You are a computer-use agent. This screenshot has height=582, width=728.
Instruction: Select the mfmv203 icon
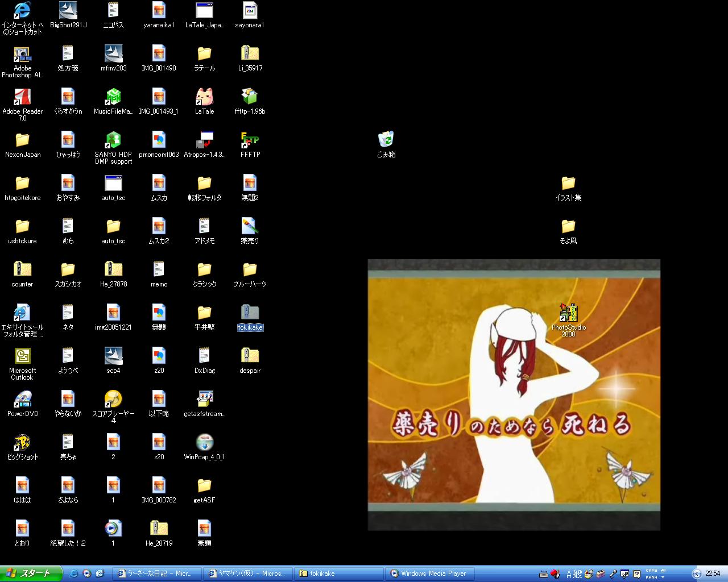coord(113,58)
